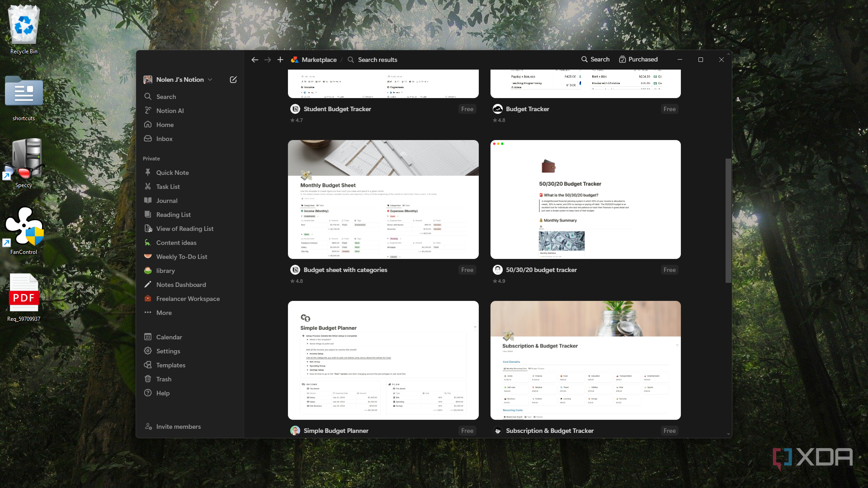
Task: Click the question mark Help icon
Action: coord(148,393)
